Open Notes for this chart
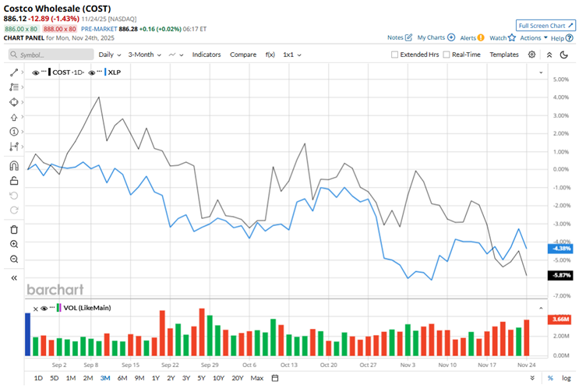The width and height of the screenshot is (586, 392). click(400, 37)
